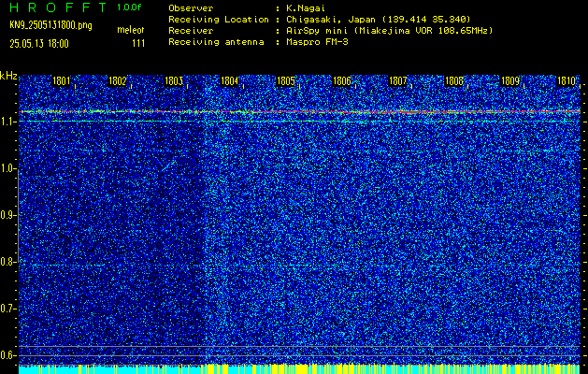
Task: Click the Receiving Location label
Action: pyautogui.click(x=219, y=19)
